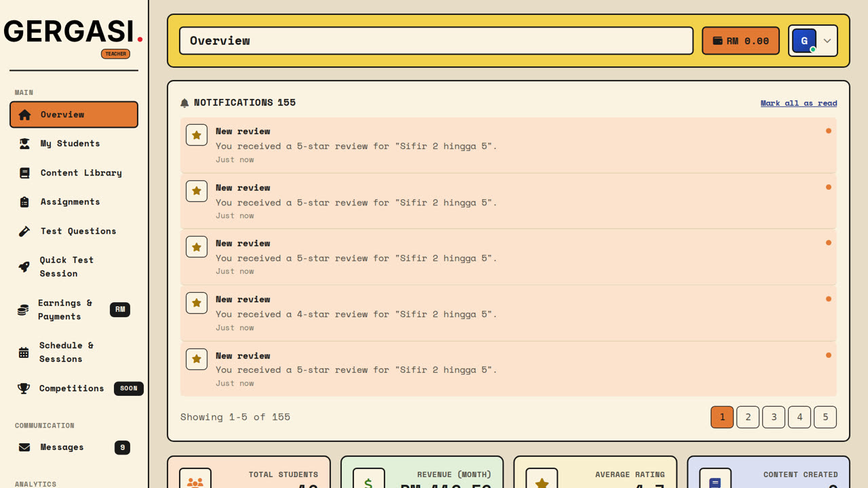Go to notifications page 5
Screen dimensions: 868x488
pos(825,417)
